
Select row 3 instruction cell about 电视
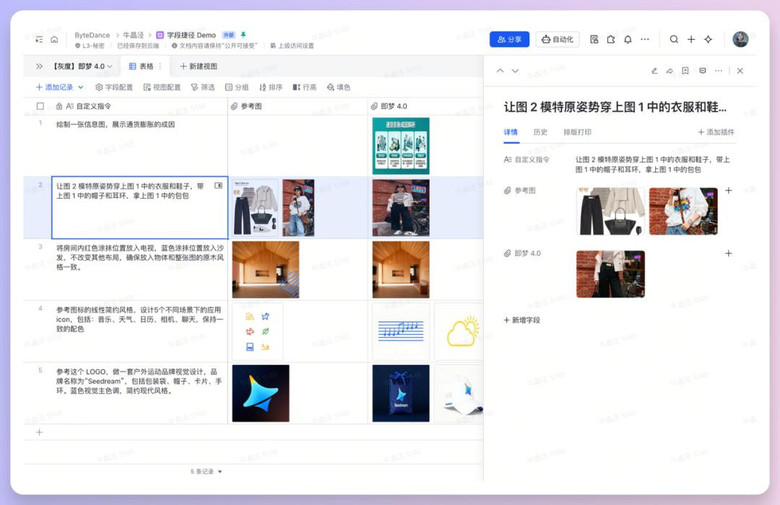[x=139, y=269]
